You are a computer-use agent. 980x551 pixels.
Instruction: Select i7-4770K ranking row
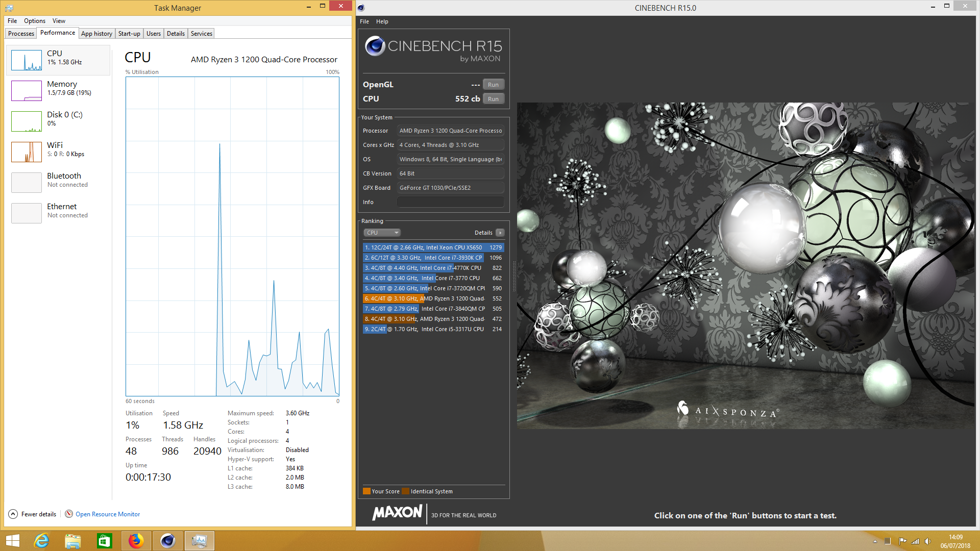coord(433,268)
